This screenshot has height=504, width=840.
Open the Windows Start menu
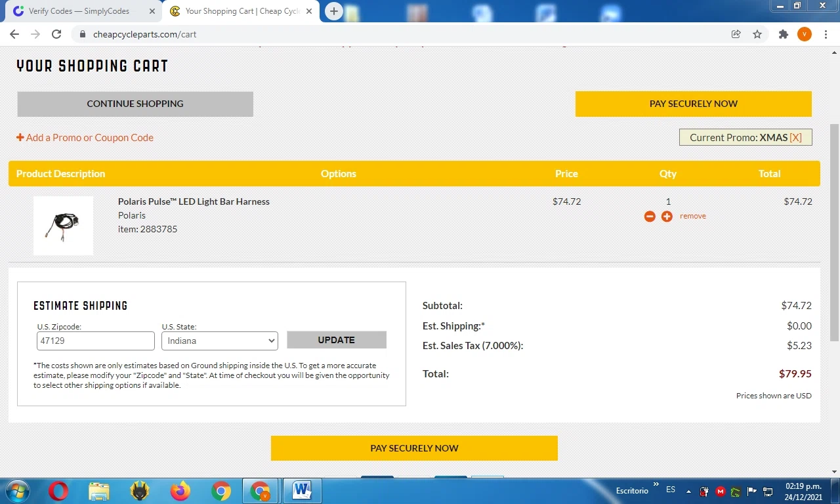(17, 491)
